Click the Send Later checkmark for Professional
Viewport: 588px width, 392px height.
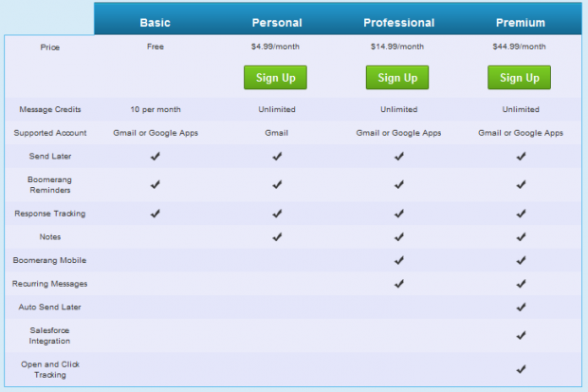[x=399, y=157]
